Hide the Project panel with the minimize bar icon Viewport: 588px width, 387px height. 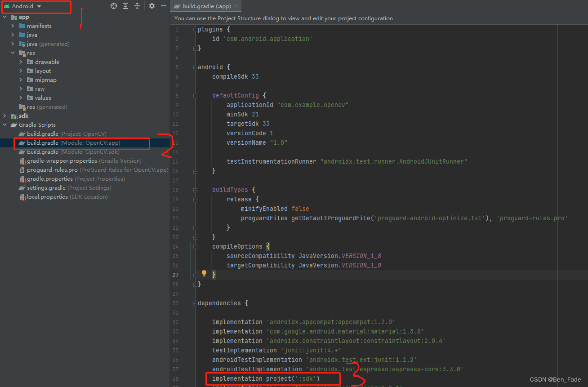(x=163, y=6)
